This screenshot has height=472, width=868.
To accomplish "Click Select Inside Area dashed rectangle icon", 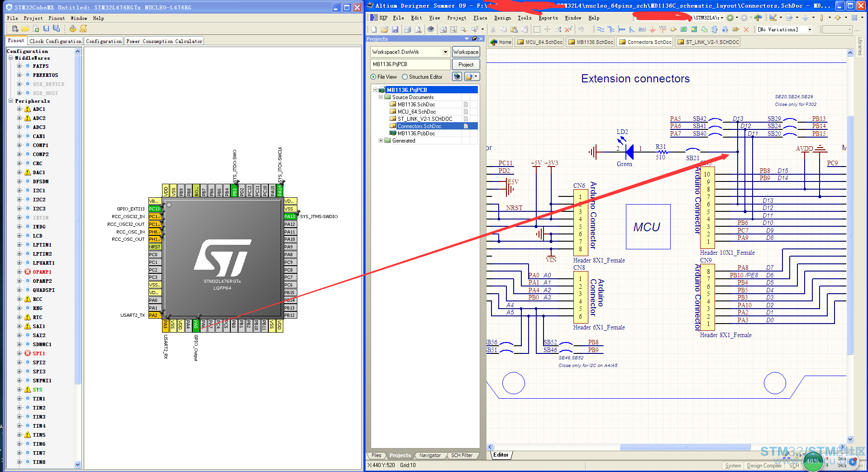I will (x=537, y=29).
